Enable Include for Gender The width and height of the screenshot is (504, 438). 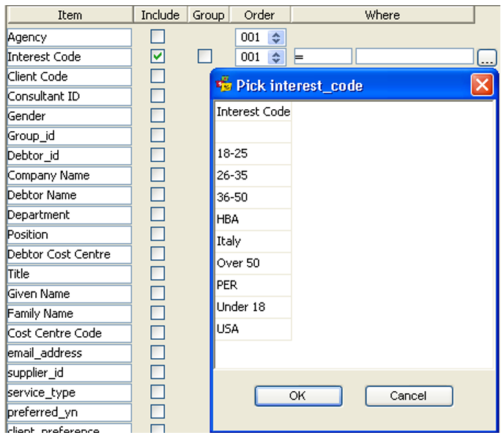point(157,116)
